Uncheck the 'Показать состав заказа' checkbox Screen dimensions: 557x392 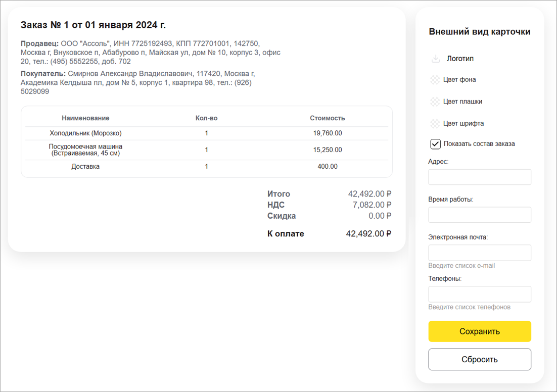click(x=435, y=144)
